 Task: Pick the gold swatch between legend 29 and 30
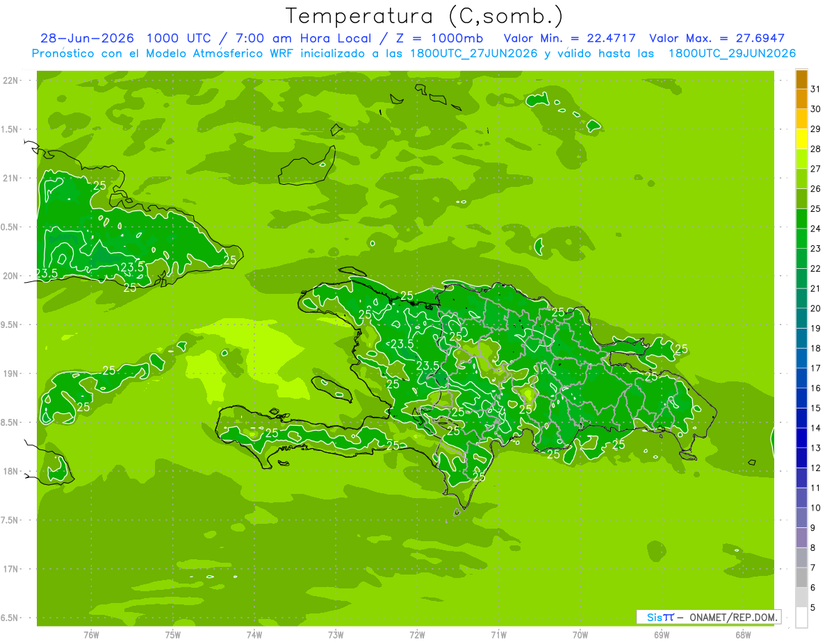tap(801, 119)
